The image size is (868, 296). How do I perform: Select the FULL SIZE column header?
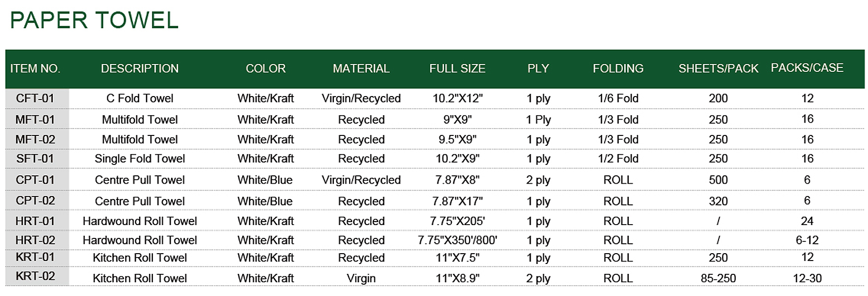click(x=457, y=68)
